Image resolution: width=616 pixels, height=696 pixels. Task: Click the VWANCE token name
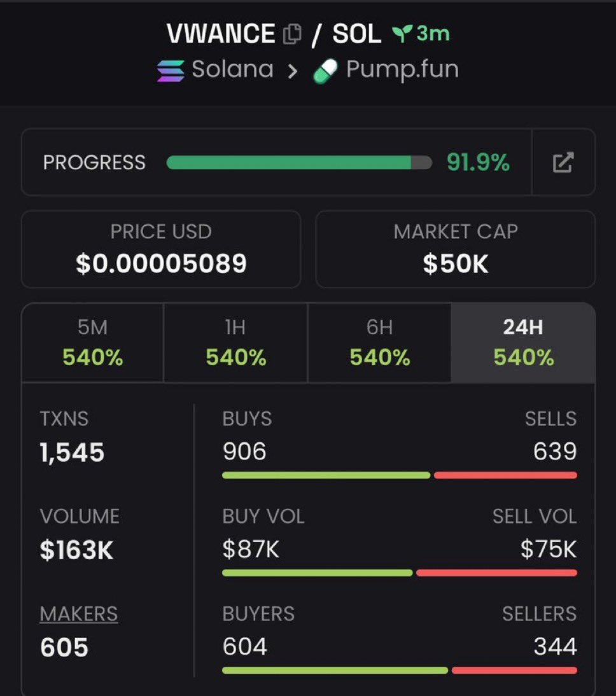coord(220,34)
